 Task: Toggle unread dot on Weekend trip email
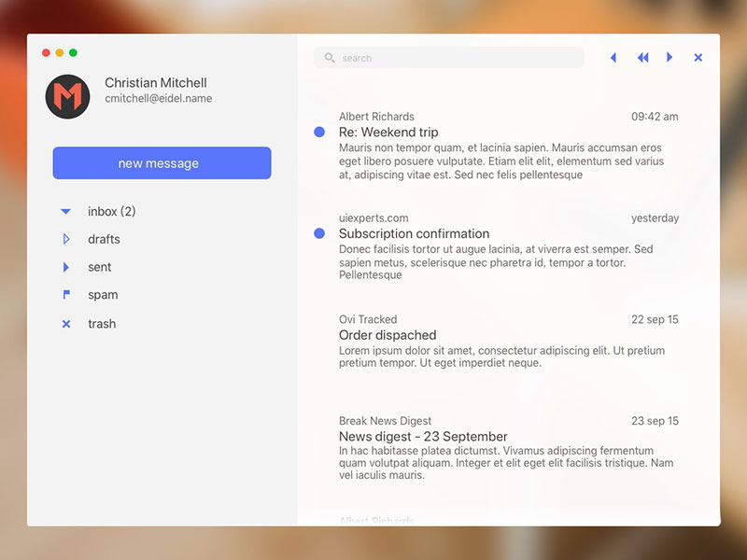(319, 133)
